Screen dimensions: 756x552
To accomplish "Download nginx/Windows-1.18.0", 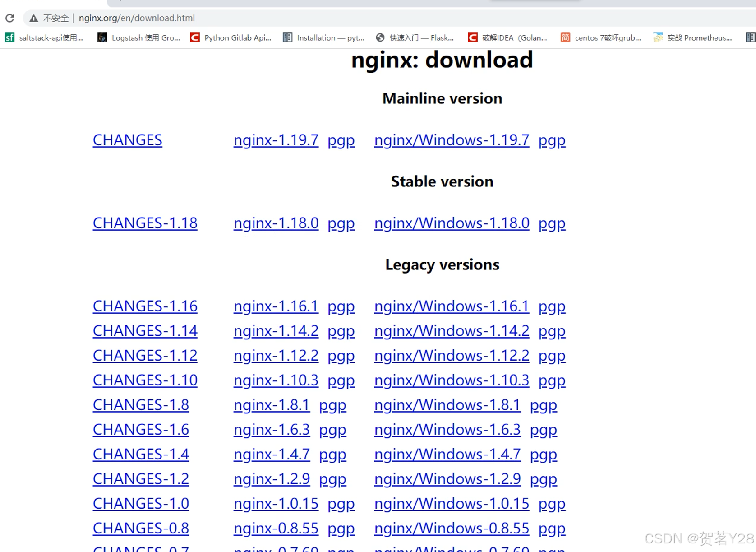I will pyautogui.click(x=452, y=223).
